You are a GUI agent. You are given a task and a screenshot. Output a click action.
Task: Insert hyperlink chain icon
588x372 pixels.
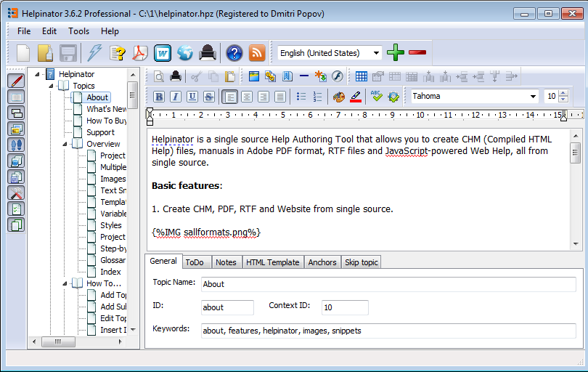[x=270, y=76]
